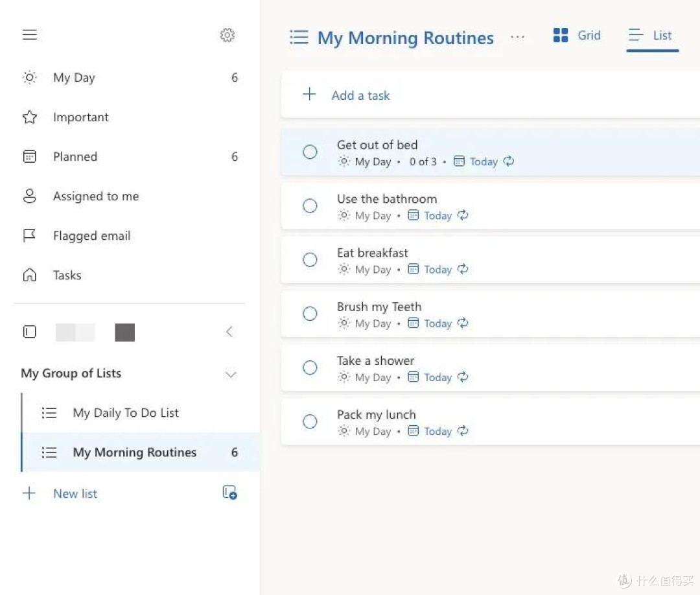
Task: Check off Brush my Teeth
Action: 310,314
